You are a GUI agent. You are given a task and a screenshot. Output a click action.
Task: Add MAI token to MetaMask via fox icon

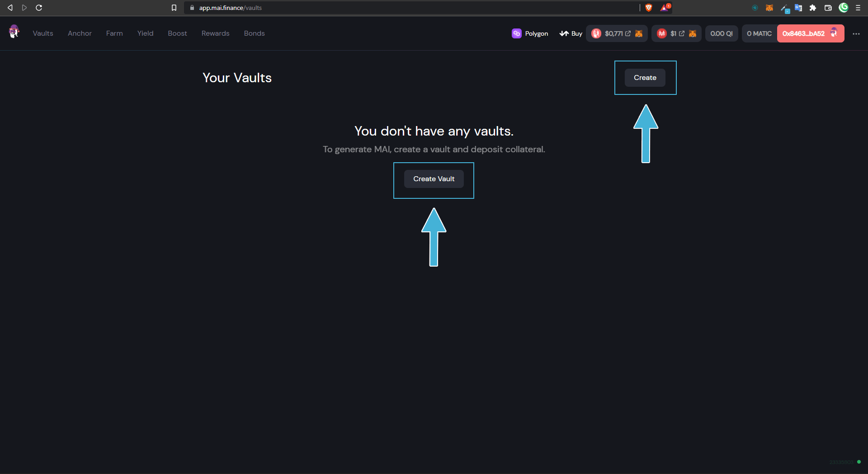click(692, 33)
